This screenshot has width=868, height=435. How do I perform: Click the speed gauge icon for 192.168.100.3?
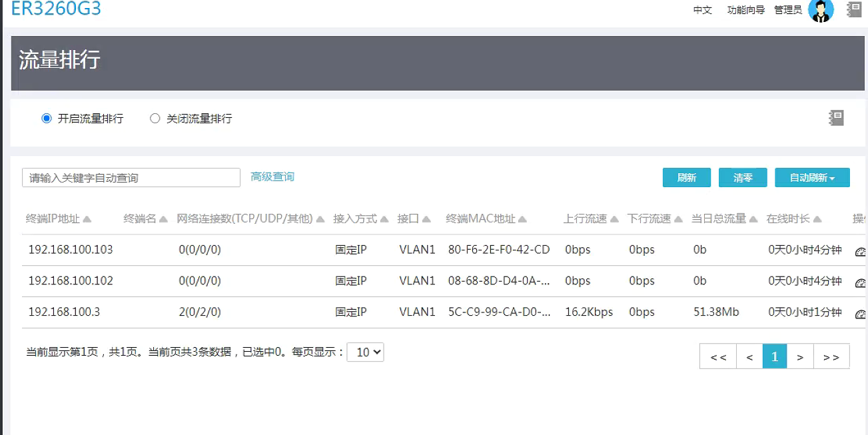point(861,314)
